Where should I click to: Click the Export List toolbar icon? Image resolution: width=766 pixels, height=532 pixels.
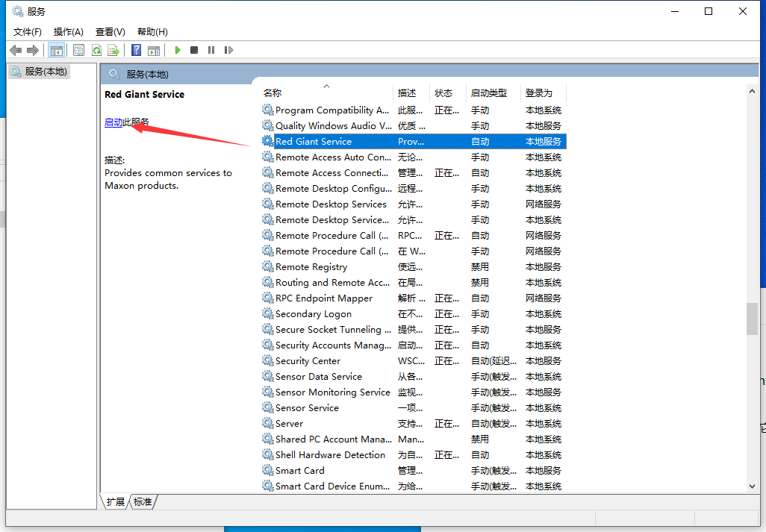[113, 50]
